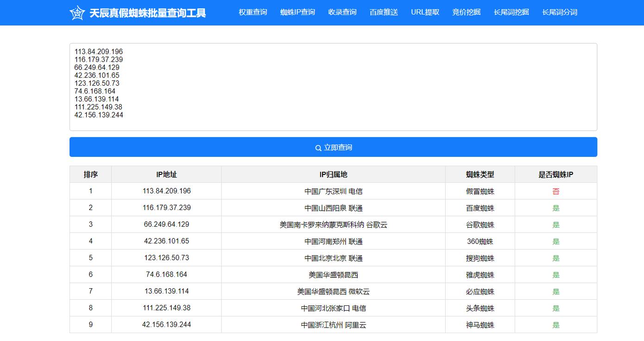This screenshot has height=341, width=644.
Task: Click the star logo icon in header
Action: click(x=77, y=12)
